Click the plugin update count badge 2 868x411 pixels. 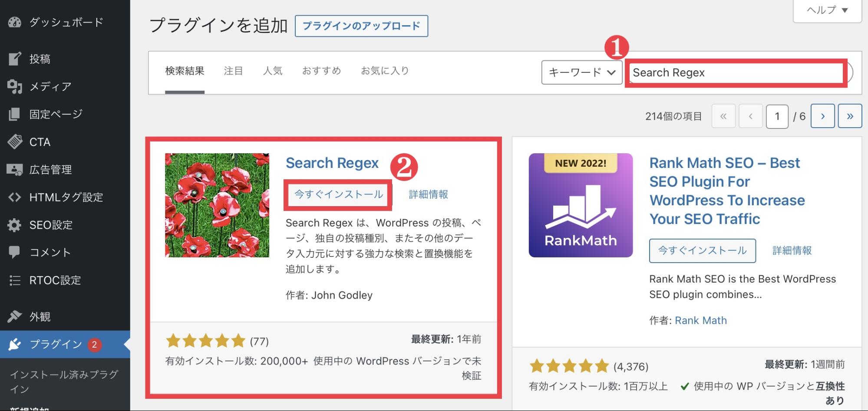coord(94,345)
